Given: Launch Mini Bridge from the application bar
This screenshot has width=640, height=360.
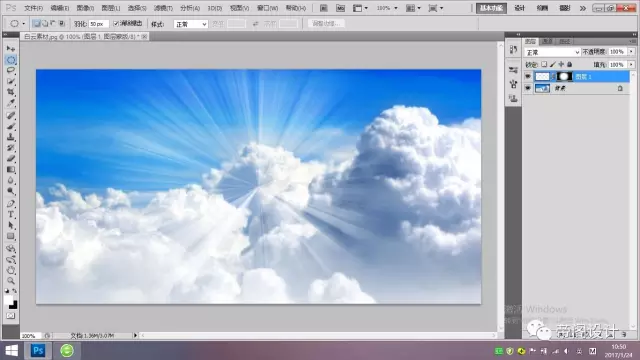Looking at the screenshot, I should (340, 8).
